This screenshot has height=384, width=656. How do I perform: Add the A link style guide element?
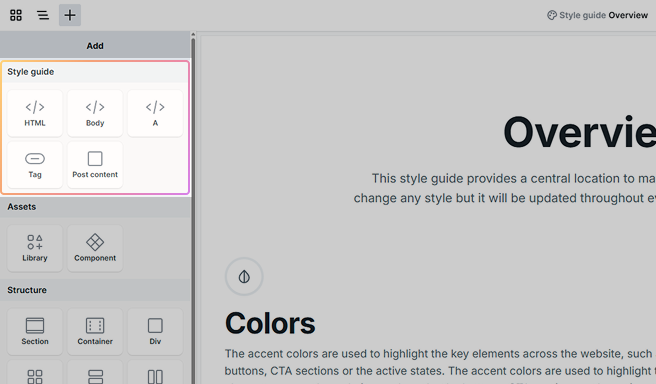coord(155,113)
